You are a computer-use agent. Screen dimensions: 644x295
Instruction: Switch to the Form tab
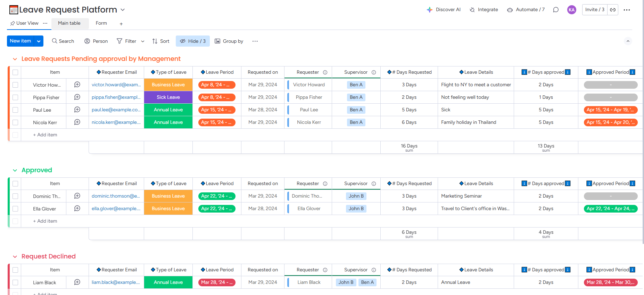tap(101, 23)
